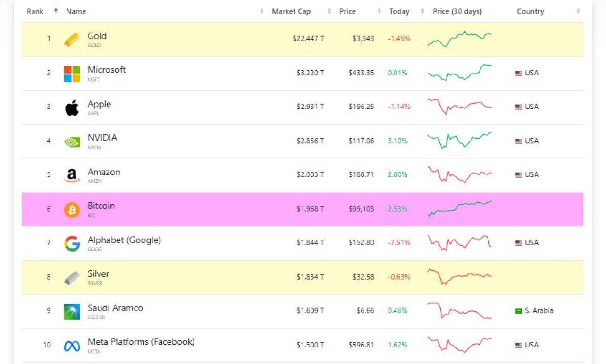Click the USA flag in Apple row
This screenshot has height=364, width=606.
tap(519, 107)
